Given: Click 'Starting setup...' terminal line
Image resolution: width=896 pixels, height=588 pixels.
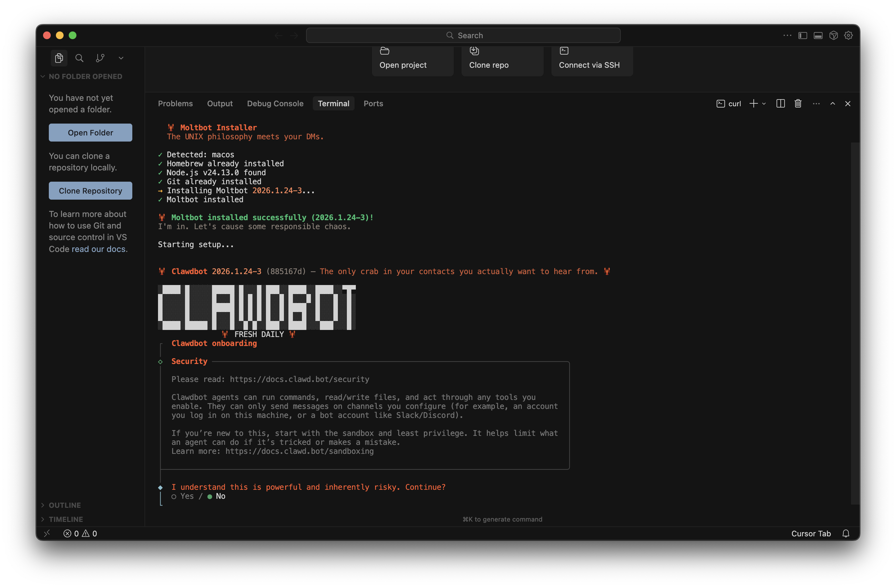Looking at the screenshot, I should tap(196, 245).
